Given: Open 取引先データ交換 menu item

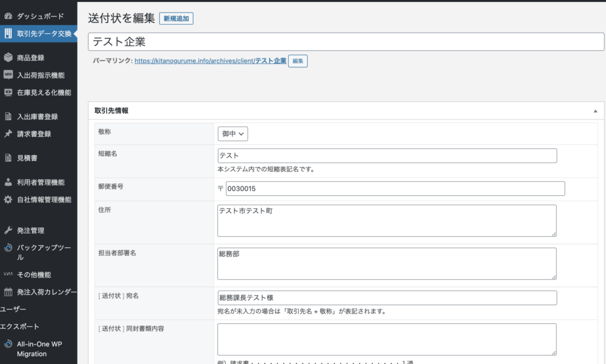Looking at the screenshot, I should [x=44, y=33].
